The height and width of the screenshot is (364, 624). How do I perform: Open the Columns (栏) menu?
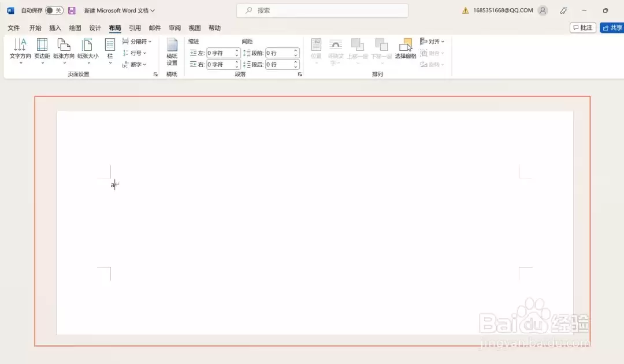tap(110, 50)
